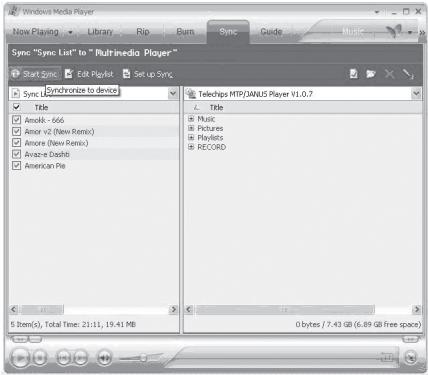This screenshot has width=428, height=375.
Task: Expand the Pictures folder on device
Action: coord(191,128)
